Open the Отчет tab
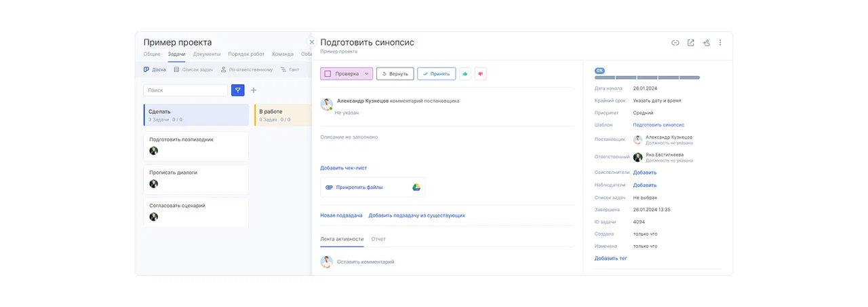Screen dimensions: 868x307 pyautogui.click(x=378, y=239)
